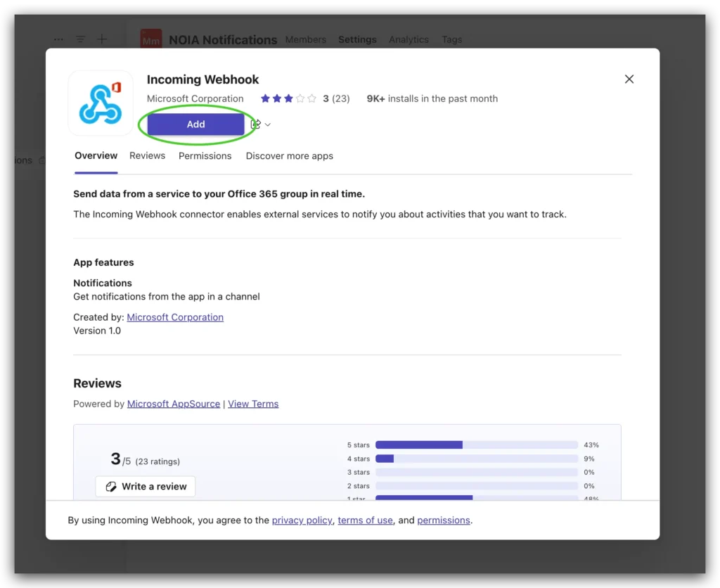This screenshot has width=720, height=588.
Task: Switch to the Reviews tab
Action: coord(147,155)
